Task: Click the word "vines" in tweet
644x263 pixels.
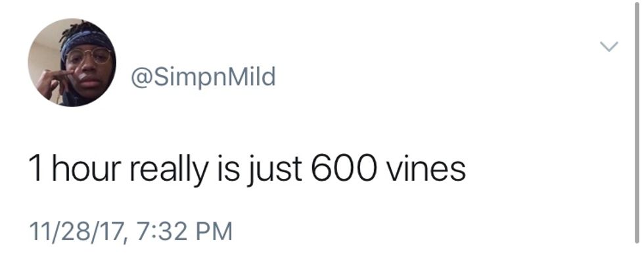Action: 424,168
